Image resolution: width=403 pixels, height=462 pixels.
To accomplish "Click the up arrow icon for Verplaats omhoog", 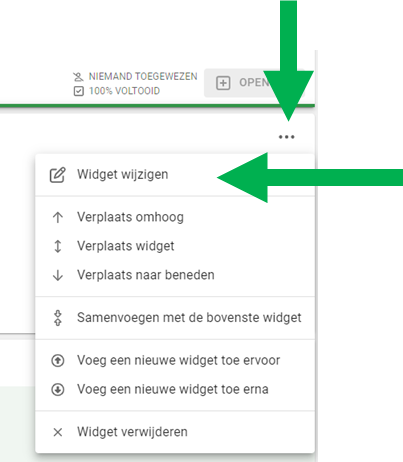I will tap(58, 217).
